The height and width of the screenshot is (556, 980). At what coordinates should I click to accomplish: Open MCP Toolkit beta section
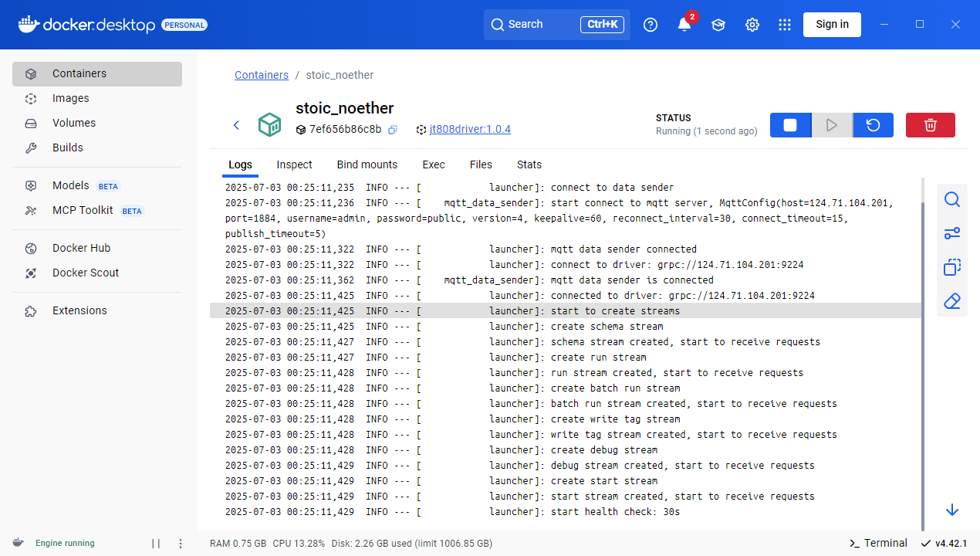point(97,211)
